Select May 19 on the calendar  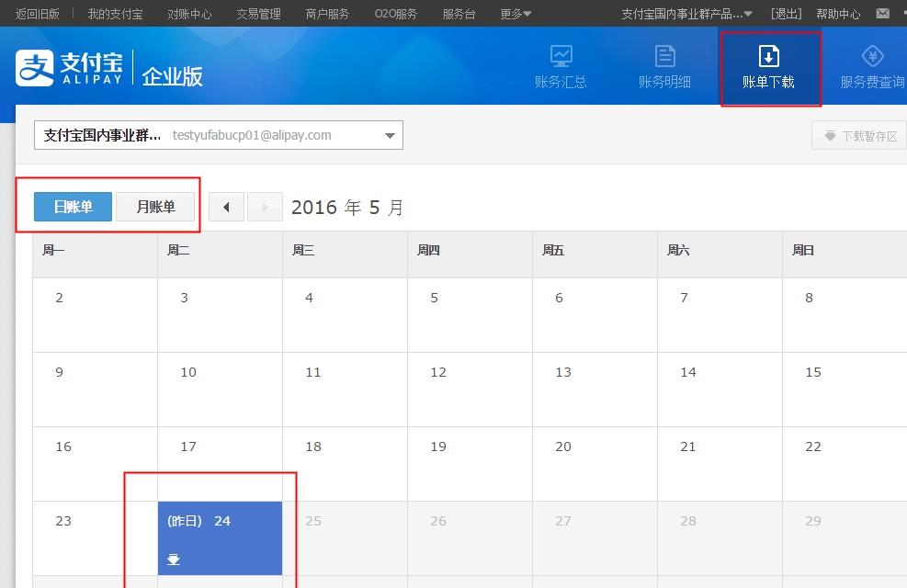coord(470,464)
